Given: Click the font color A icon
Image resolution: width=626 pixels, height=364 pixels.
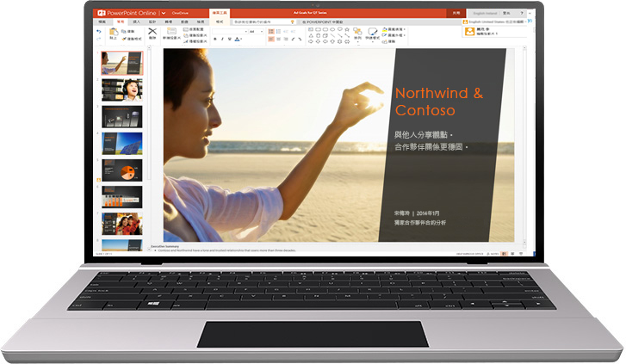Looking at the screenshot, I should (237, 39).
